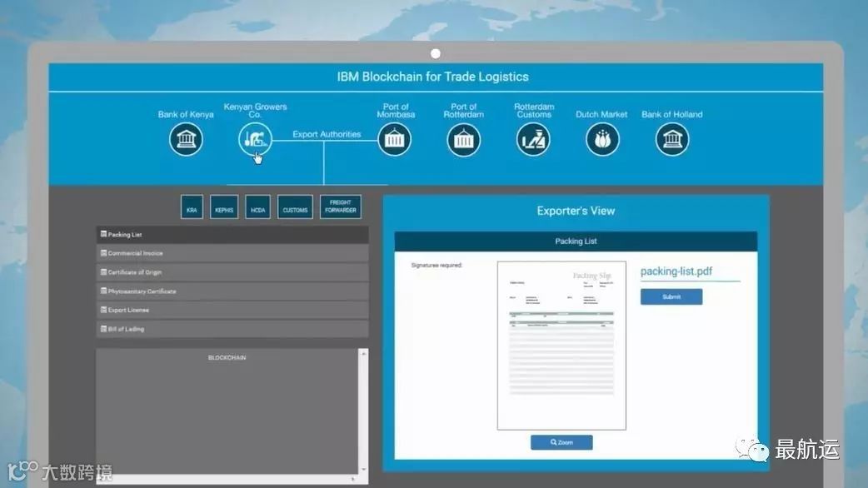Click the BLOCKCHAIN panel vertical scrollbar

364,411
